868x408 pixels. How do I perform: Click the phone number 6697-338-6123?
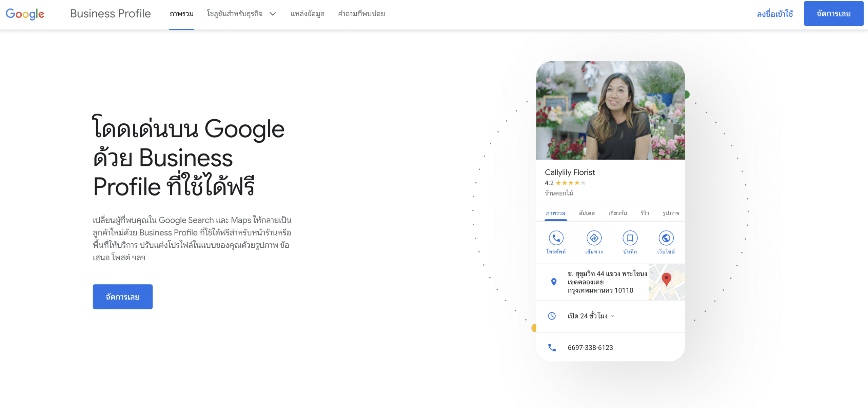click(590, 348)
